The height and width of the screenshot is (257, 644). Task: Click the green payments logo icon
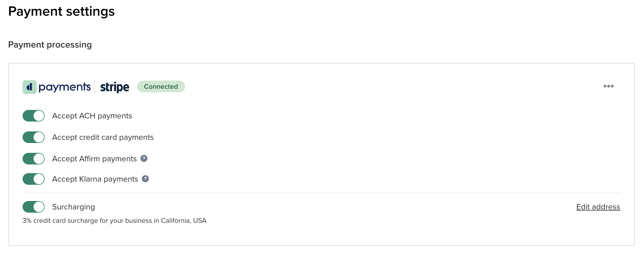tap(30, 87)
